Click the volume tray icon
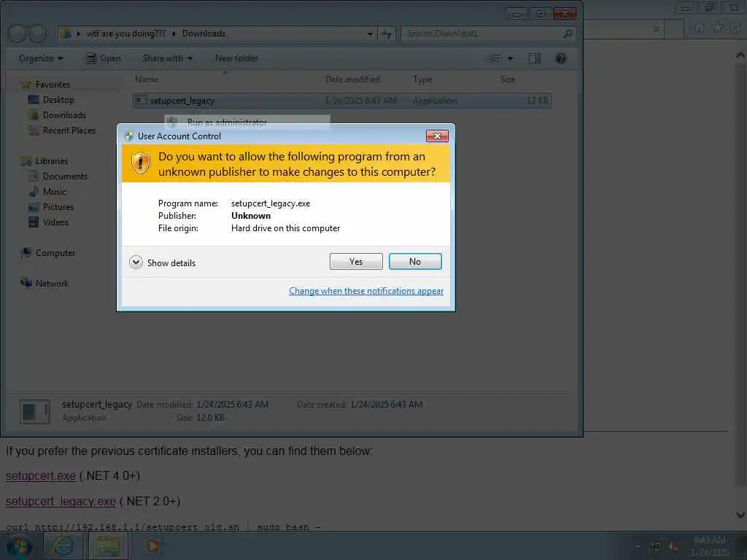The width and height of the screenshot is (747, 560). tap(673, 547)
